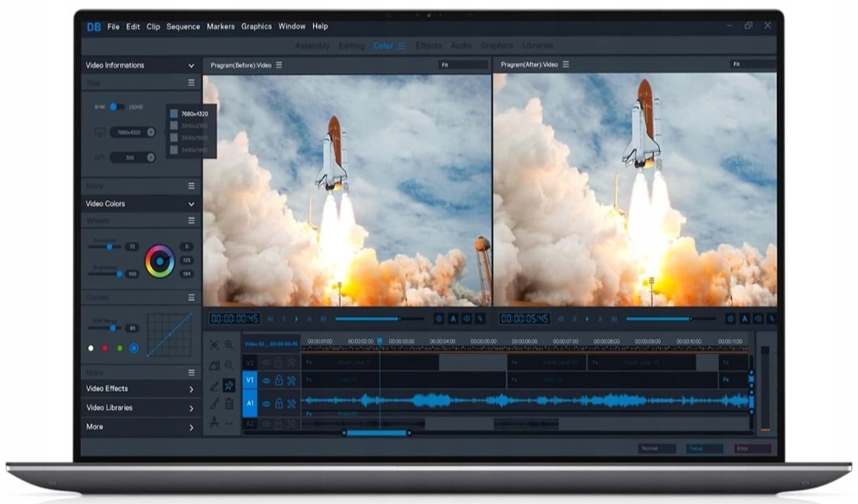This screenshot has width=858, height=504.
Task: Switch to the Effects workspace tab
Action: 429,46
